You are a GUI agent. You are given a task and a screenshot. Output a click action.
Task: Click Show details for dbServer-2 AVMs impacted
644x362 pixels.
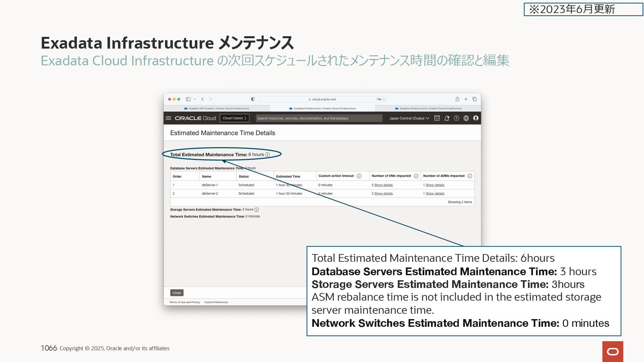[435, 194]
